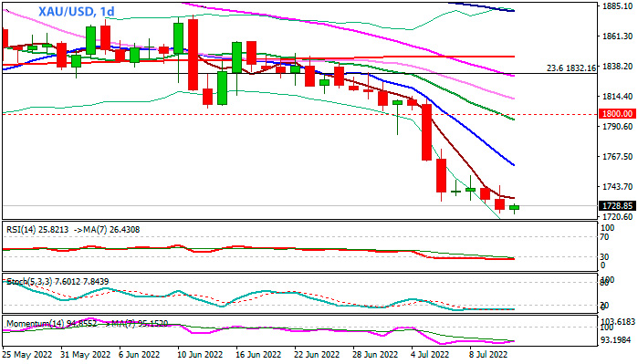Click the RSI scale value 30
The height and width of the screenshot is (364, 638).
coord(604,257)
